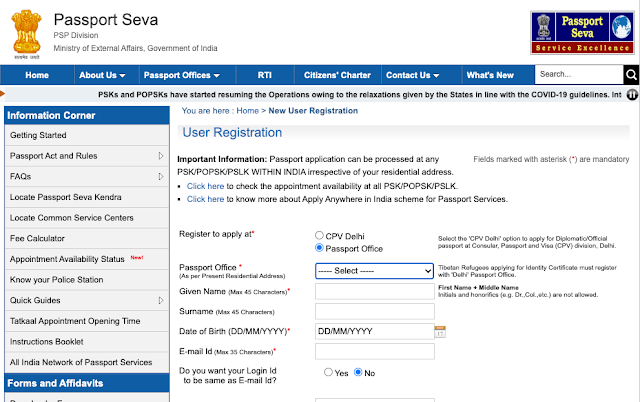Select the CPV Delhi radio button
Image resolution: width=640 pixels, height=402 pixels.
(x=320, y=234)
